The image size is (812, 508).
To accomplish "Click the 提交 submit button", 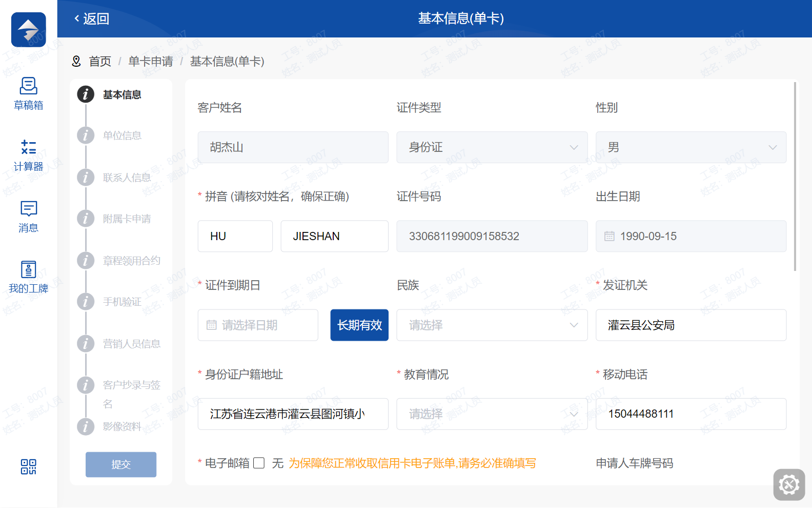I will pyautogui.click(x=121, y=464).
